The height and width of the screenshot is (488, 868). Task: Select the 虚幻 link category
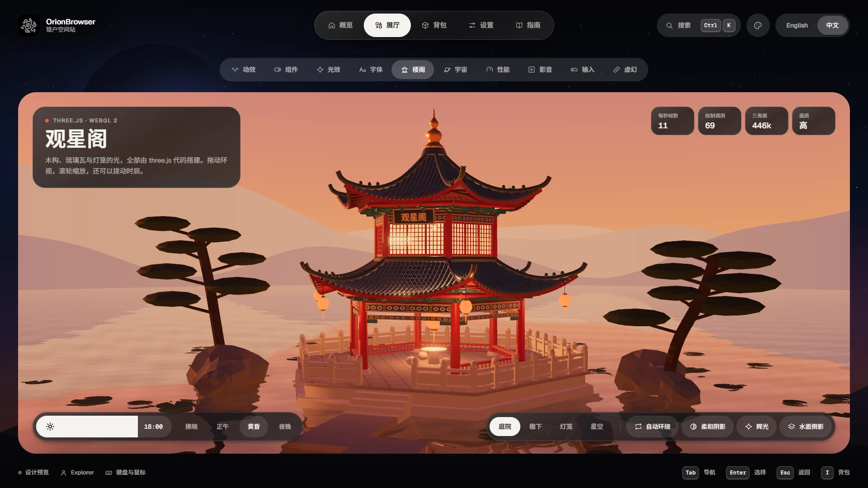click(625, 70)
